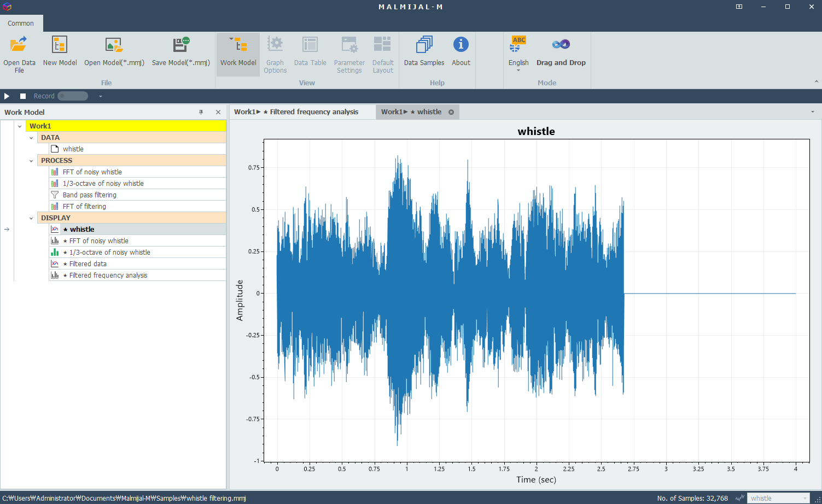Switch to Filtered frequency analysis tab
Image resolution: width=822 pixels, height=504 pixels.
click(x=302, y=112)
